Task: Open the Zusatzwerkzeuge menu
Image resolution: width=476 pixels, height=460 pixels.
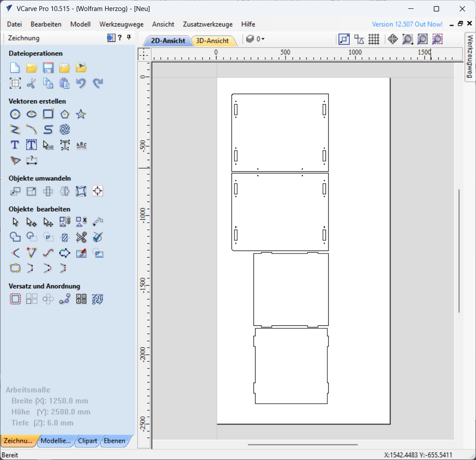Action: coord(208,24)
